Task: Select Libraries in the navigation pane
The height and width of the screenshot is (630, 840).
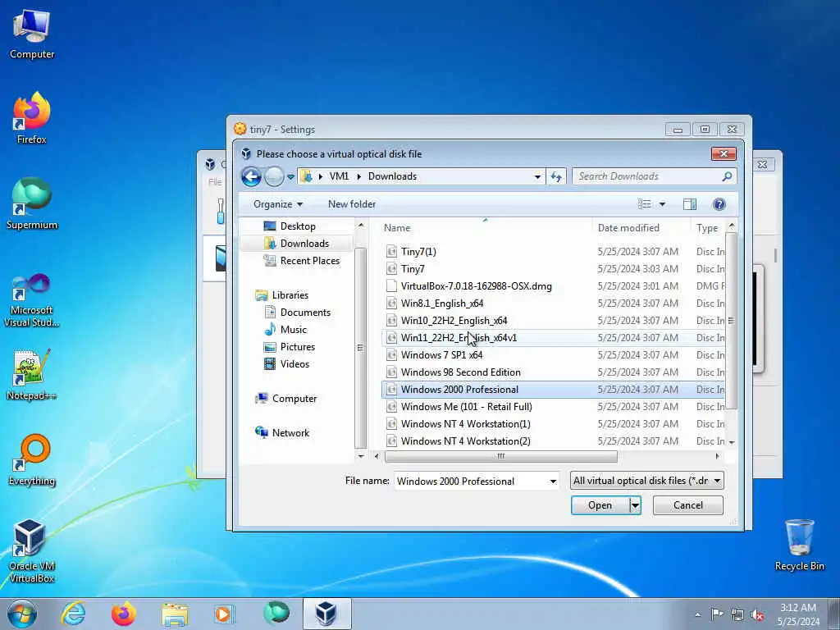Action: 290,295
